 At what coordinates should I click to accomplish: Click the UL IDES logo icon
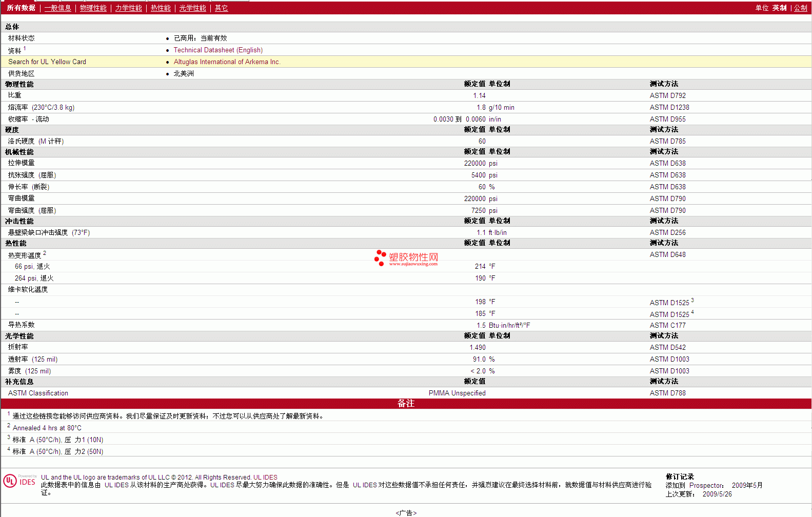(x=19, y=481)
